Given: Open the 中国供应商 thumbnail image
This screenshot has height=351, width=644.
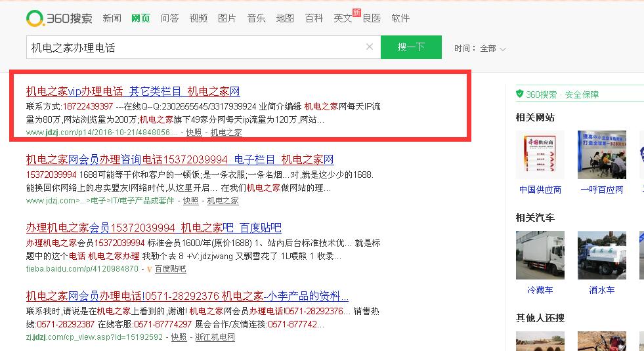Looking at the screenshot, I should (x=540, y=155).
